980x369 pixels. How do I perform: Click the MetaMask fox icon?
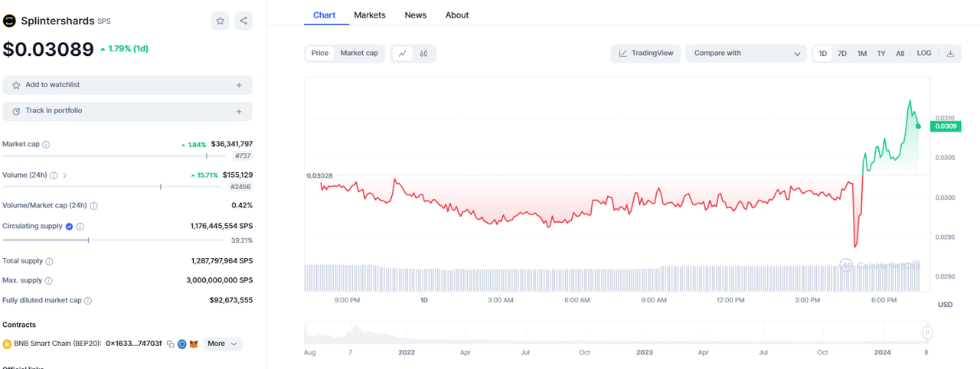point(194,345)
